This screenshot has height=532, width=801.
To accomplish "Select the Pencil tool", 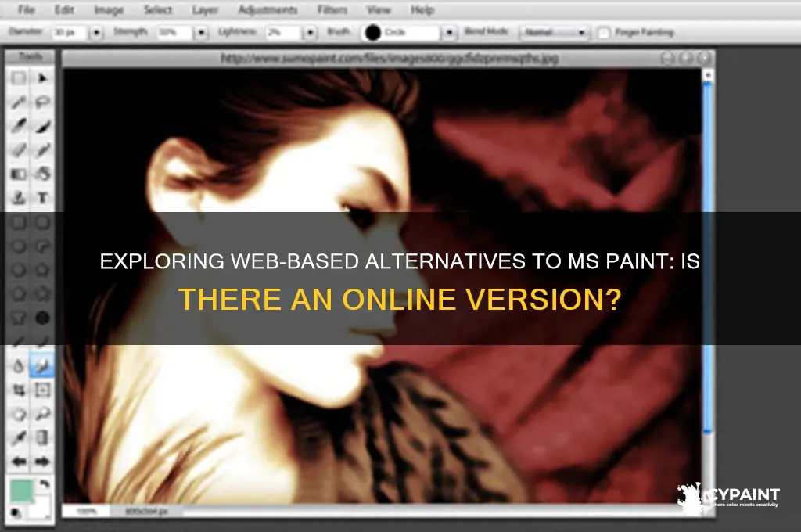I will click(x=42, y=149).
